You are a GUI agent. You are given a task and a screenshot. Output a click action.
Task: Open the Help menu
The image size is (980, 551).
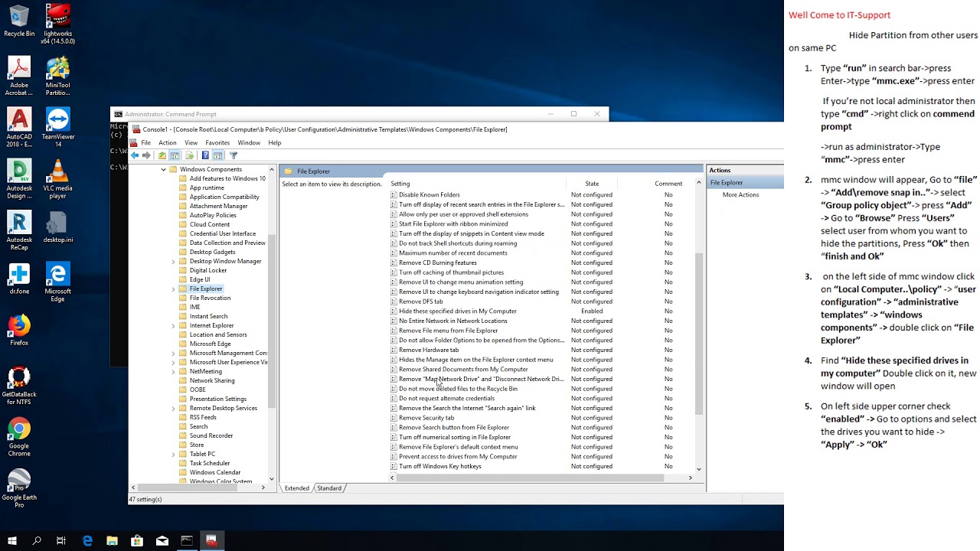[x=274, y=142]
